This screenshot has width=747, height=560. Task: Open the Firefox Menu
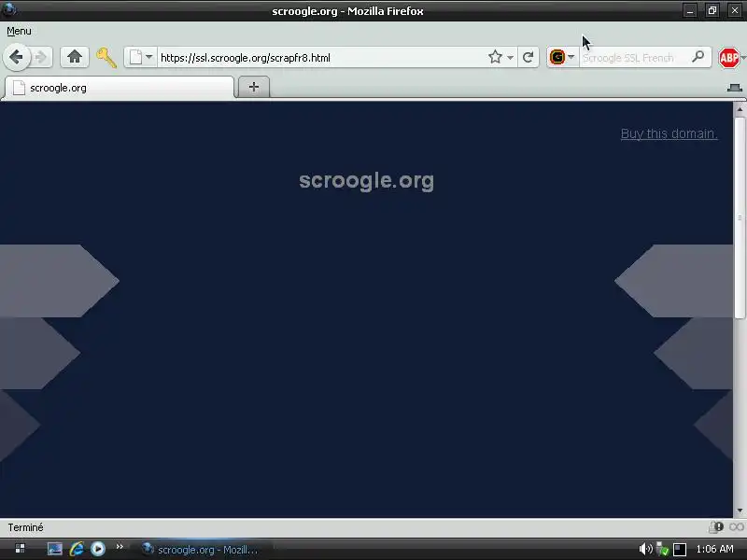pyautogui.click(x=19, y=31)
